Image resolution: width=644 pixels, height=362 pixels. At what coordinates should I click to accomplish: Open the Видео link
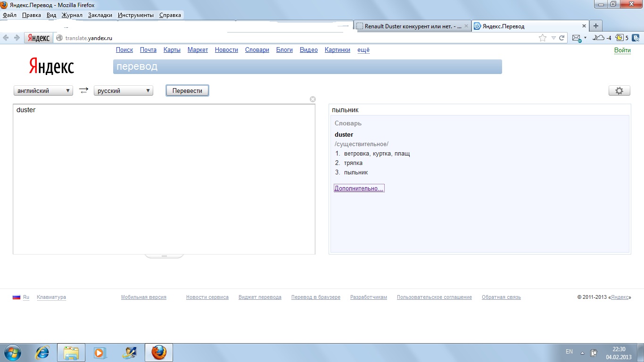[309, 50]
